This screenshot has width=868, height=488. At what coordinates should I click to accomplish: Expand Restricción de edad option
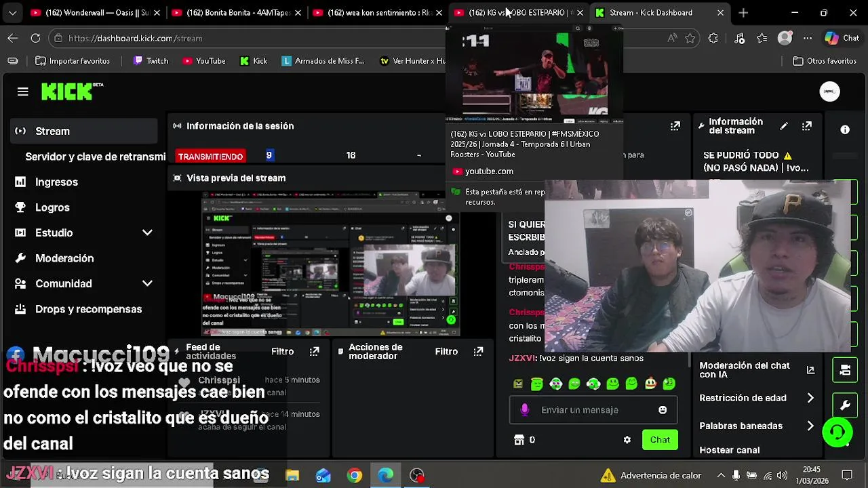pos(810,398)
